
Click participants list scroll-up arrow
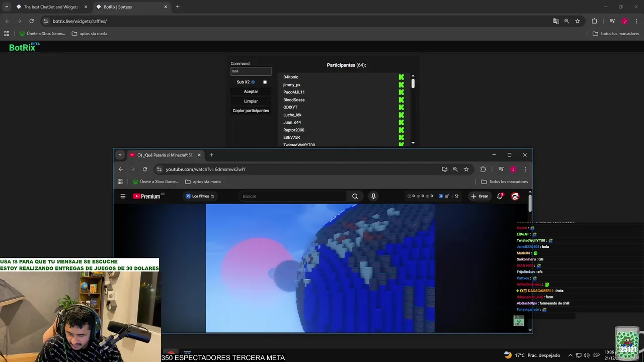coord(413,75)
